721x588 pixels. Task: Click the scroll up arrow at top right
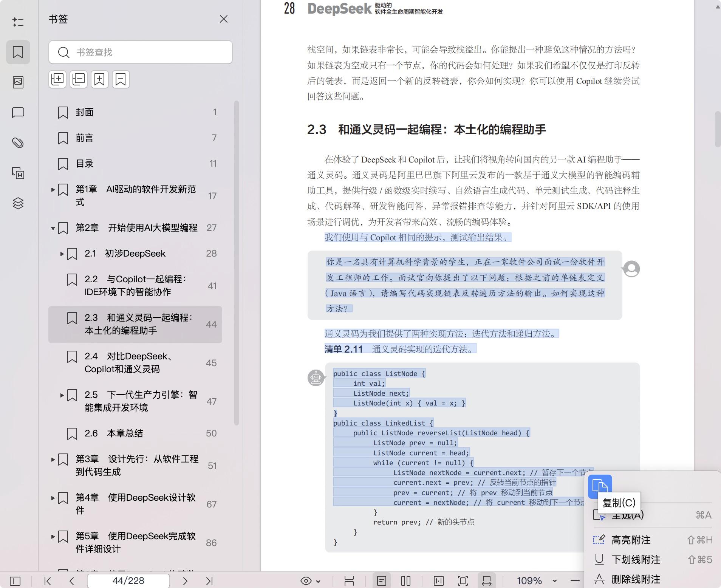717,6
